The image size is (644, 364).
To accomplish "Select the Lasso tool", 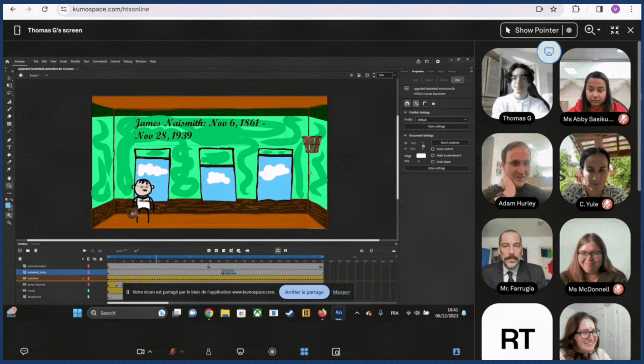I will point(9,93).
